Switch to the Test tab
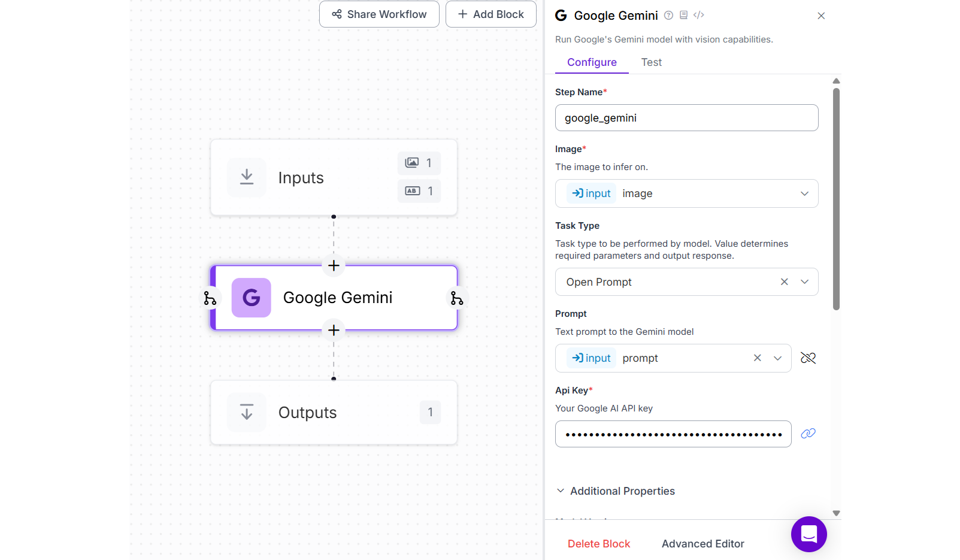Image resolution: width=960 pixels, height=560 pixels. (x=652, y=62)
